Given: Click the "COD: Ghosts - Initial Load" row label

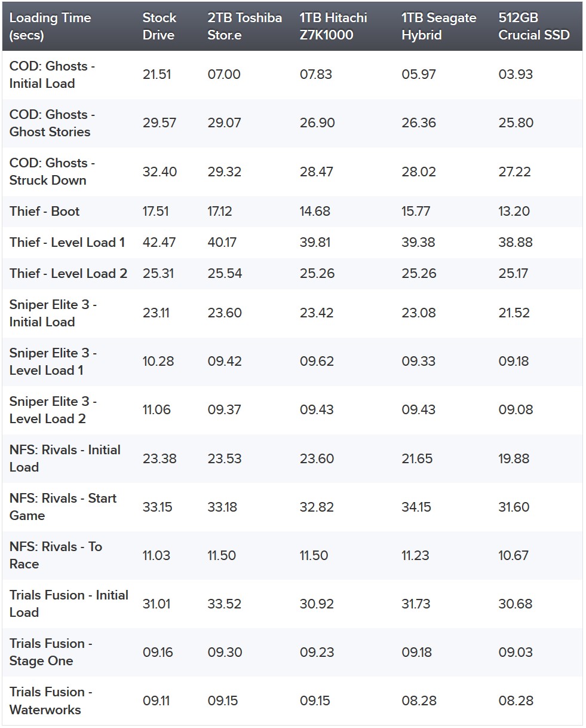Looking at the screenshot, I should click(x=52, y=75).
